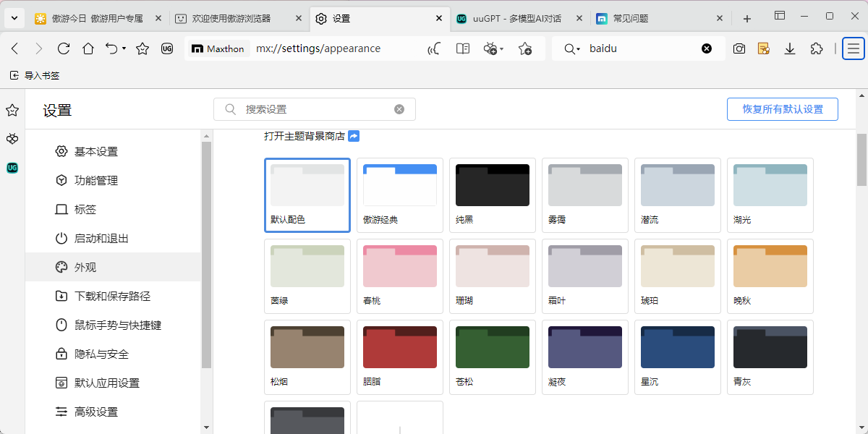Click the extensions puzzle icon
868x434 pixels.
click(x=817, y=48)
